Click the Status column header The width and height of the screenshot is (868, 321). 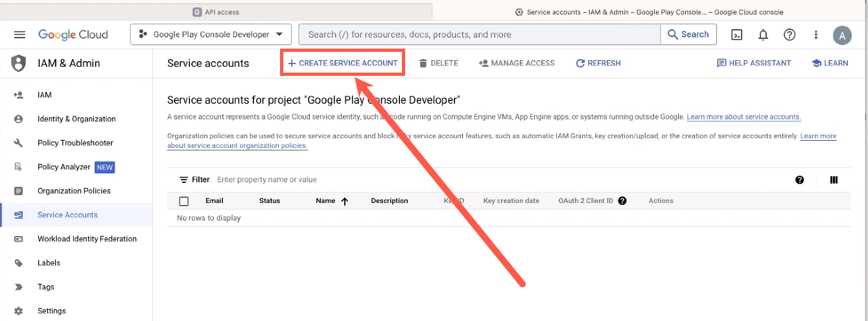pos(270,201)
